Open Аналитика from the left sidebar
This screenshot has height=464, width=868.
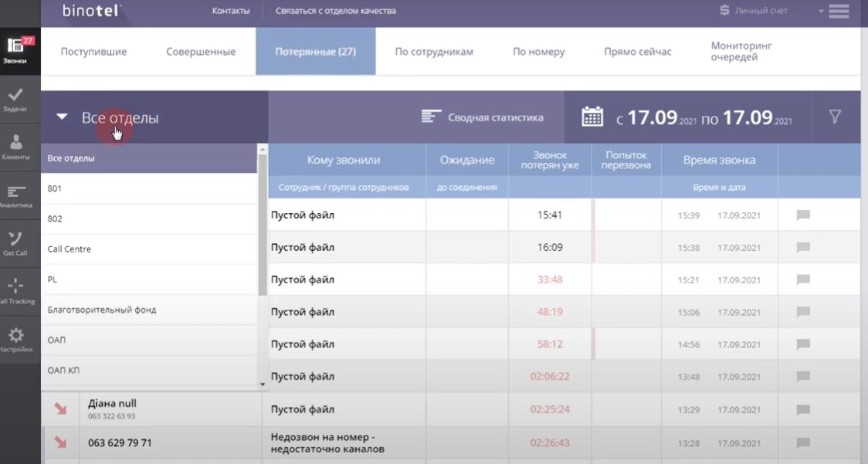pos(15,195)
